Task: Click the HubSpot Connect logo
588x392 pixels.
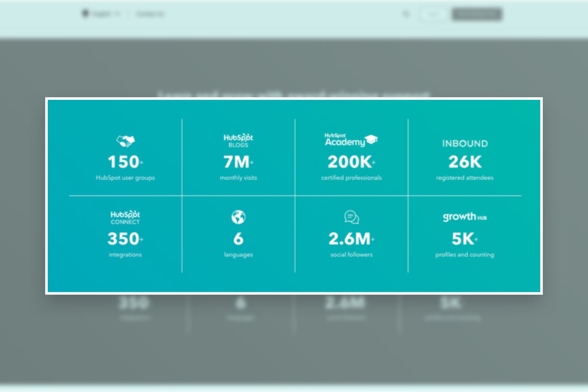Action: (x=125, y=217)
